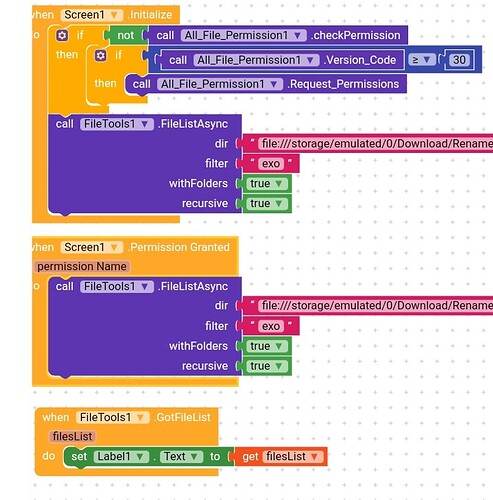
Task: Edit the number 30 value
Action: 459,60
